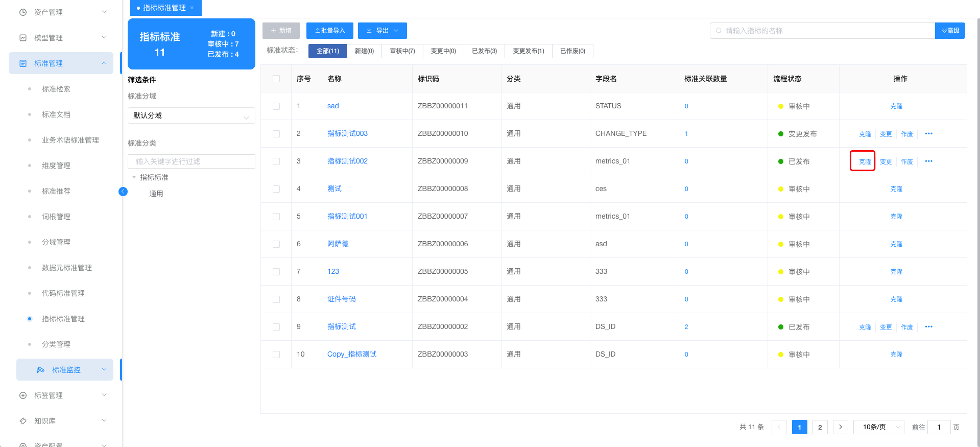Open the 默认分域 domain dropdown

coord(191,116)
